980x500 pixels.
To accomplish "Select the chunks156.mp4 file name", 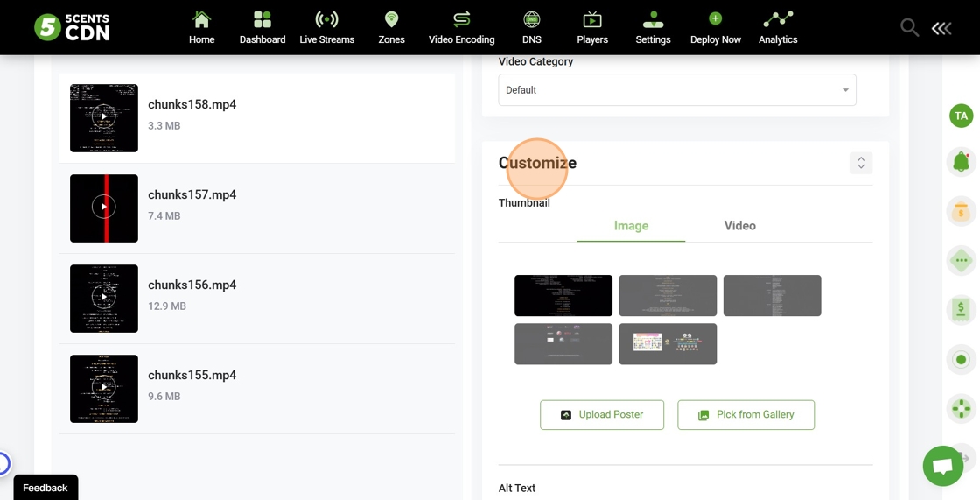I will (192, 285).
